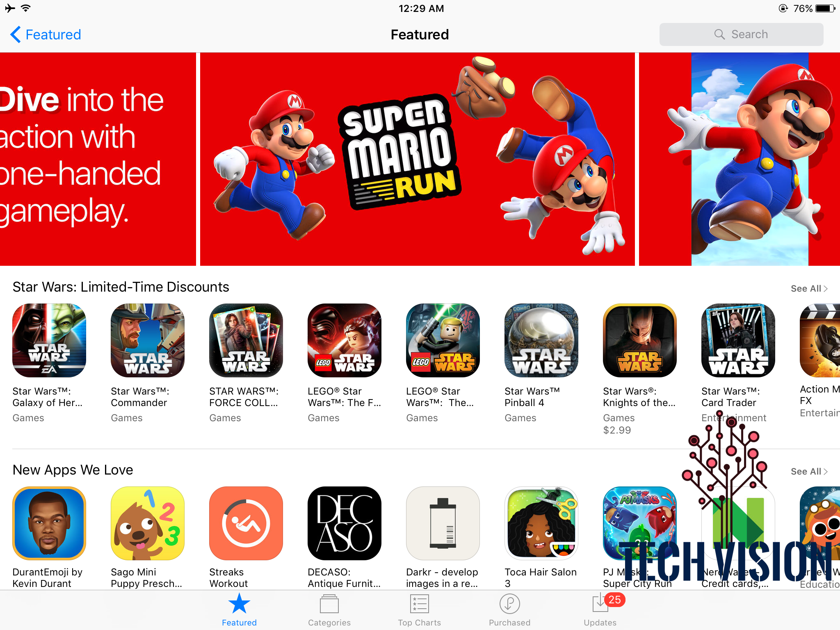
Task: Tap the DECASO app icon
Action: [345, 523]
